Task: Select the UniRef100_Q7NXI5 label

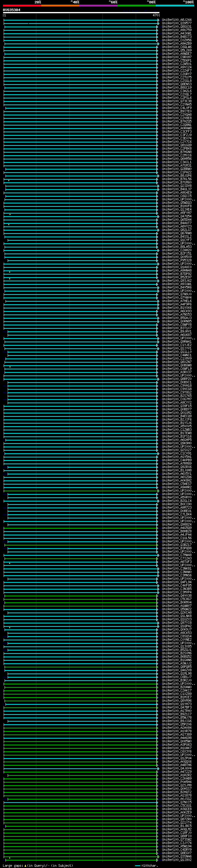Action: 176,802
